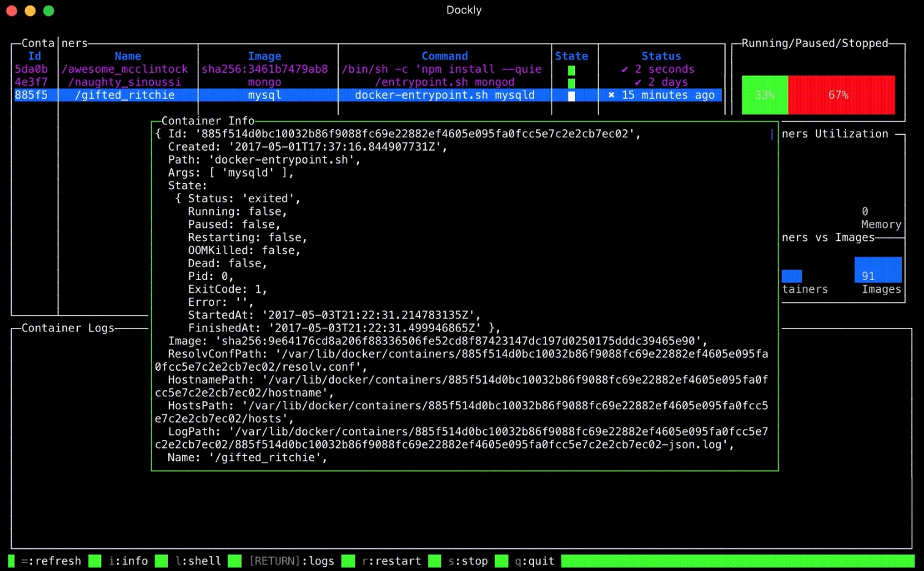The image size is (924, 571).
Task: Click the white state square of gifted_ritchie
Action: click(571, 95)
